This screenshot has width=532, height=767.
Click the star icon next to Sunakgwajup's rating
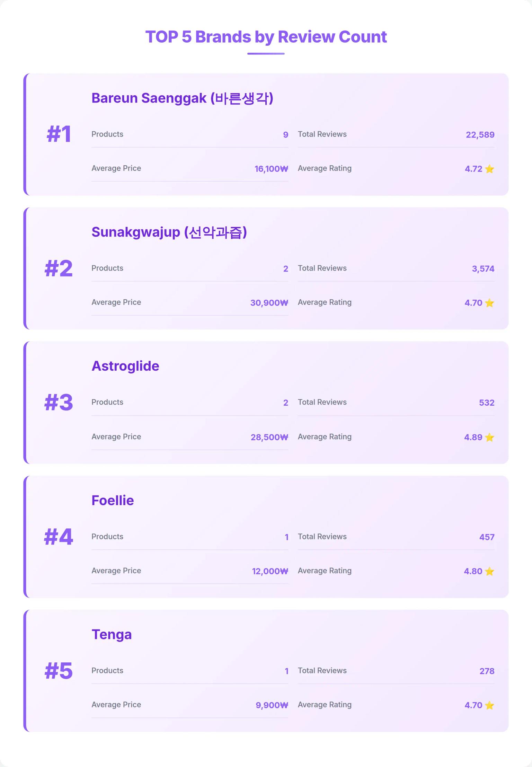click(x=489, y=303)
